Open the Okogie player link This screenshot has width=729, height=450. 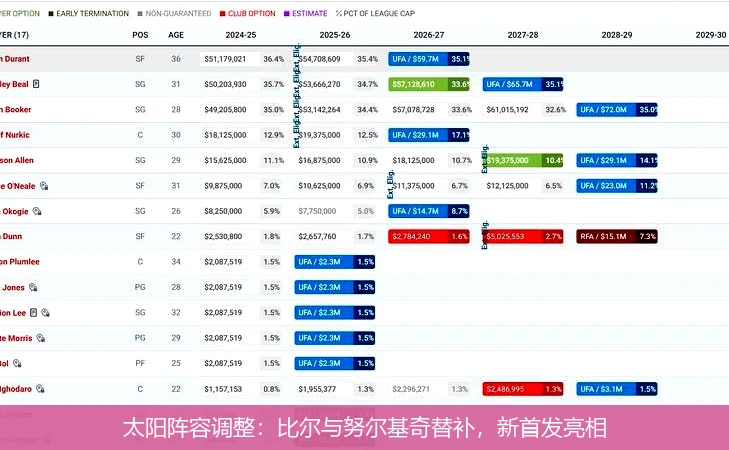coord(14,211)
